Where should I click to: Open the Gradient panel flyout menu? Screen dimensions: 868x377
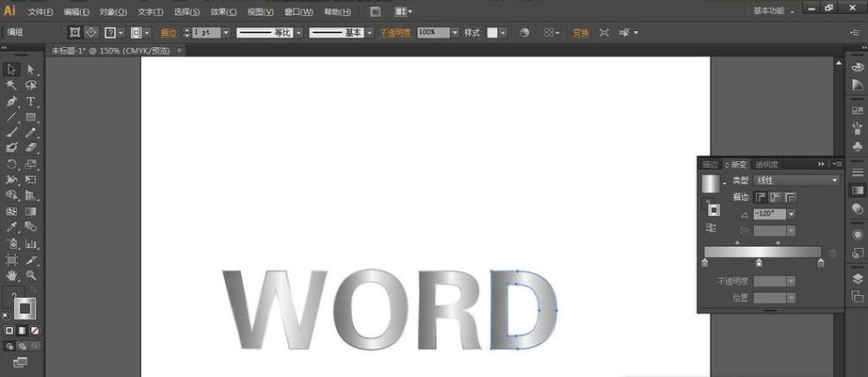point(838,164)
